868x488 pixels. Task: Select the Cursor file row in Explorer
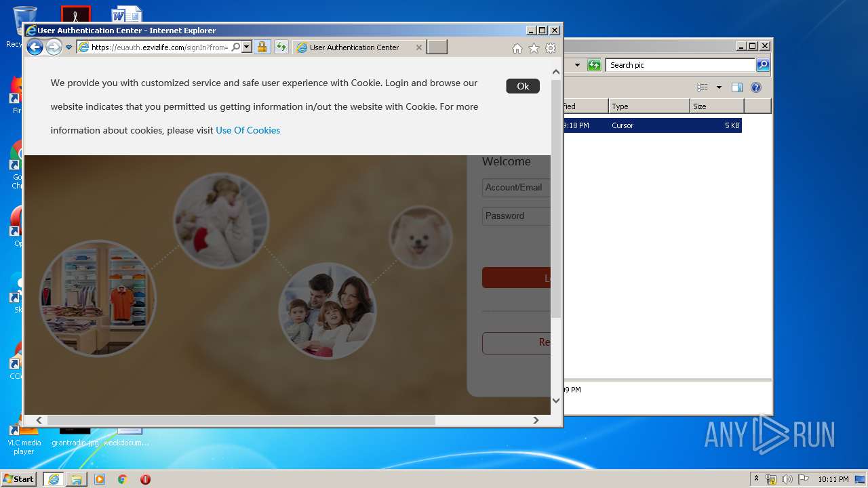652,125
